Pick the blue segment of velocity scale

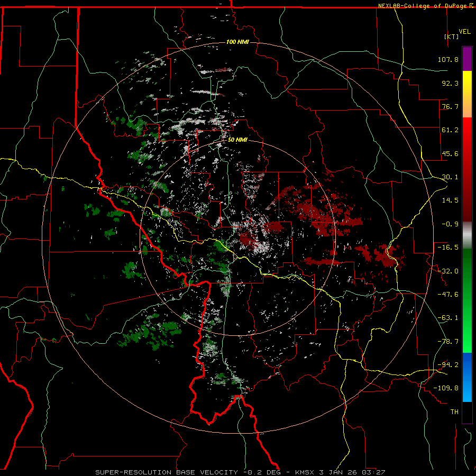[467, 377]
